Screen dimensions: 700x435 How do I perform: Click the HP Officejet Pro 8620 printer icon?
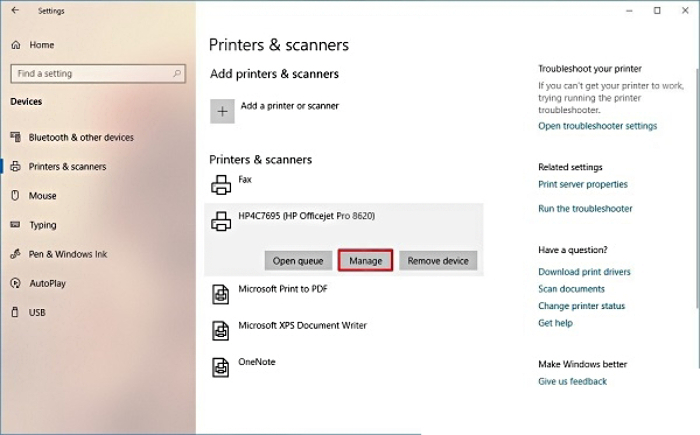click(x=221, y=221)
